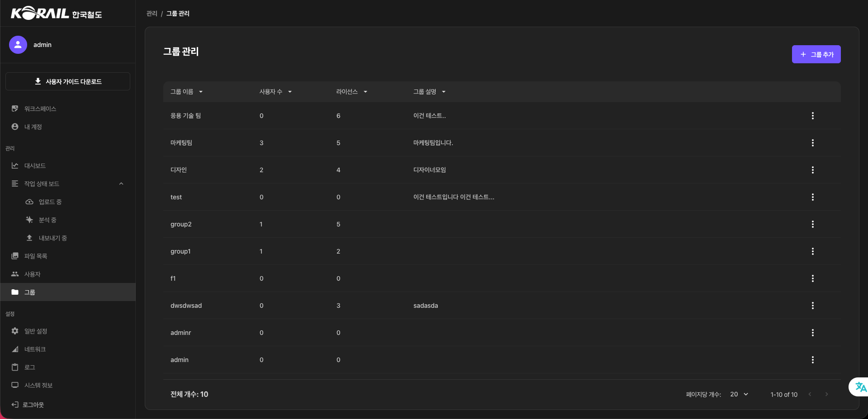Navigate to 사용자 in the sidebar
Screen dimensions: 868x419
pos(32,274)
